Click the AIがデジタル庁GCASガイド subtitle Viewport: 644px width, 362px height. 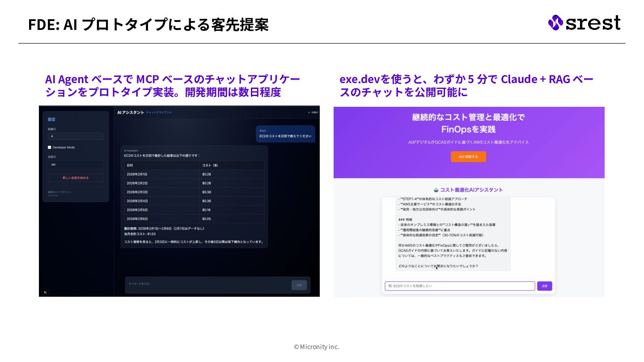coord(468,142)
